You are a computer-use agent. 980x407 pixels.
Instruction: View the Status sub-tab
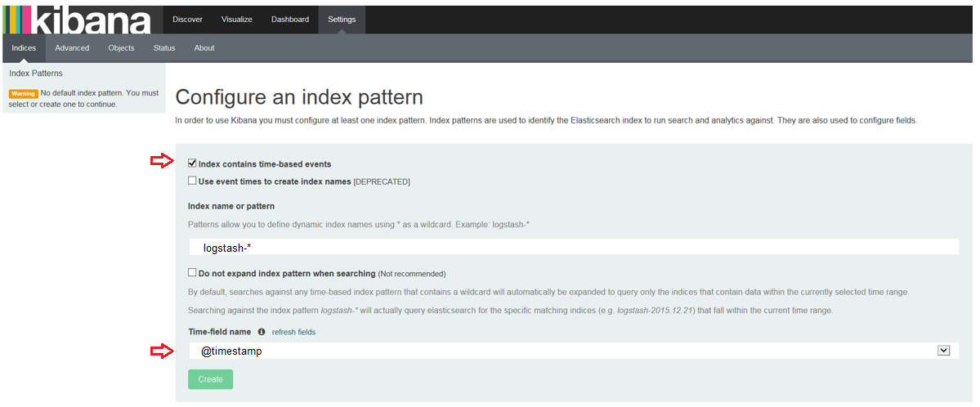pyautogui.click(x=164, y=48)
